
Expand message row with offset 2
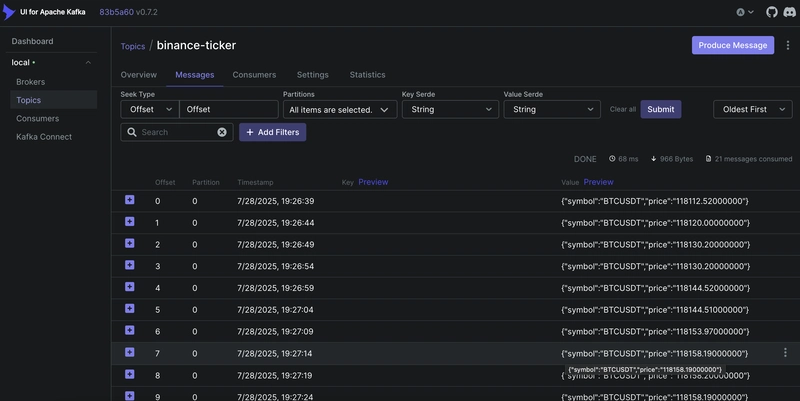[130, 243]
